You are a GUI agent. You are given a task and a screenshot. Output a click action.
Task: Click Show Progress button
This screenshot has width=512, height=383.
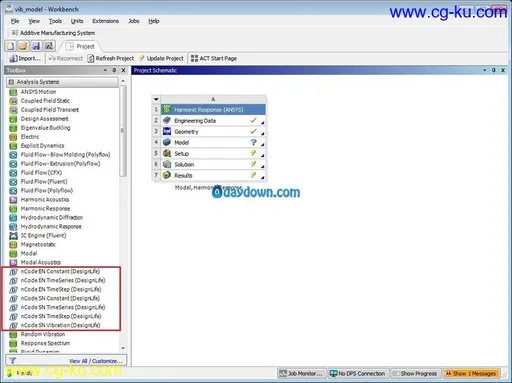tap(415, 374)
